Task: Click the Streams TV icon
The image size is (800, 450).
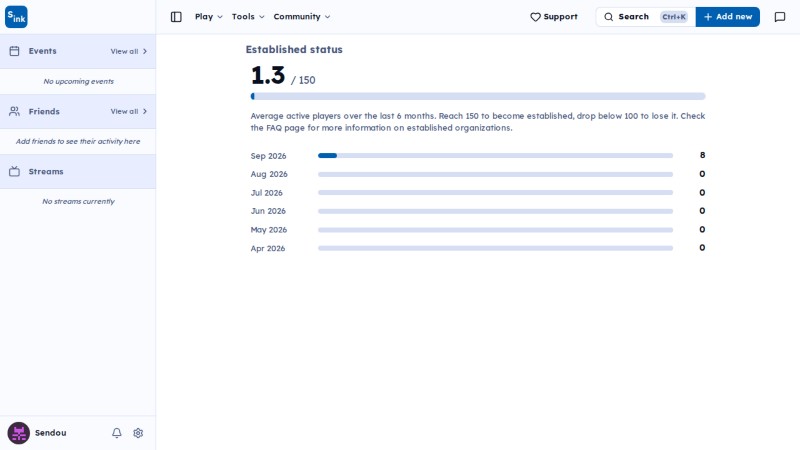Action: [14, 171]
